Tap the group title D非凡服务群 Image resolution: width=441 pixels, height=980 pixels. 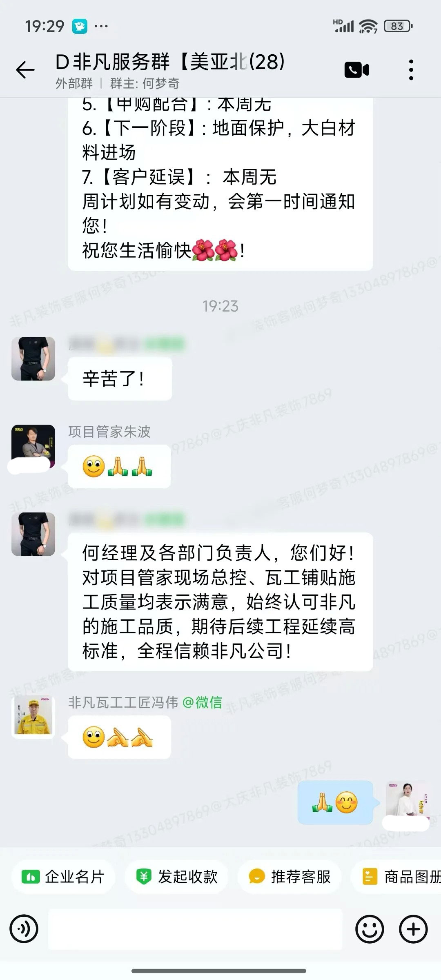tap(170, 62)
